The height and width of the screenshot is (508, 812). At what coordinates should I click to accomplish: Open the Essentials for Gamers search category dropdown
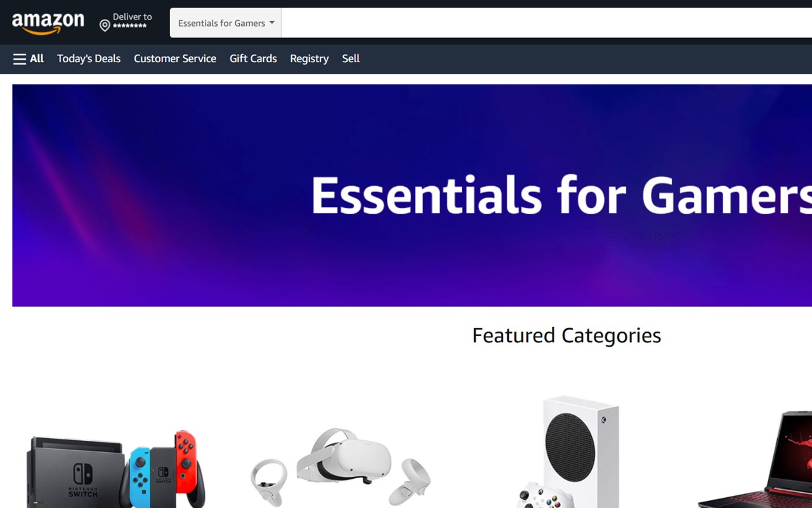click(226, 23)
